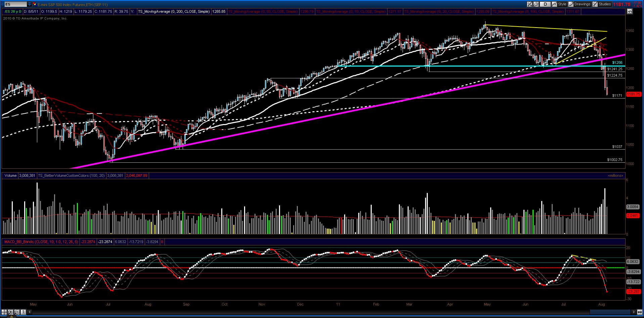Click the D: 8/5/11 date in the header

click(32, 11)
